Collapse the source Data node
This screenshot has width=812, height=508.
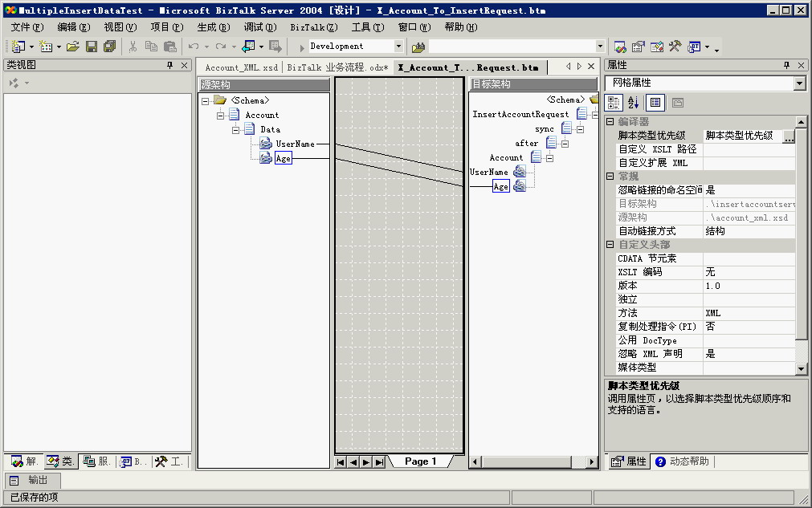[x=235, y=130]
